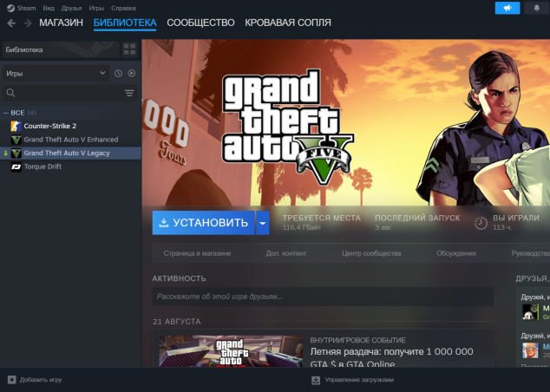Toggle ready-to-play filter icon
The height and width of the screenshot is (392, 550).
[x=132, y=73]
